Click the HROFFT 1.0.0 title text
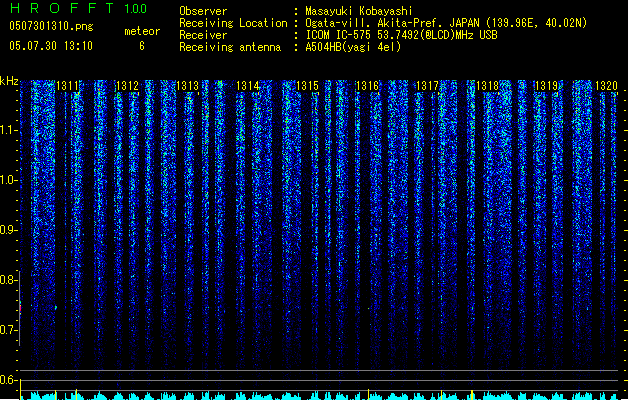The image size is (629, 400). coord(78,8)
